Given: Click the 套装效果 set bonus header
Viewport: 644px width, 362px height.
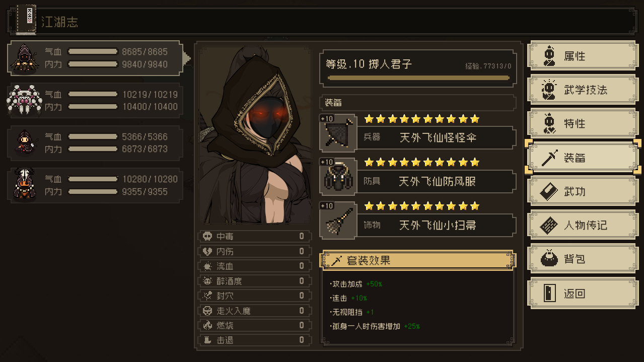Looking at the screenshot, I should coord(418,260).
